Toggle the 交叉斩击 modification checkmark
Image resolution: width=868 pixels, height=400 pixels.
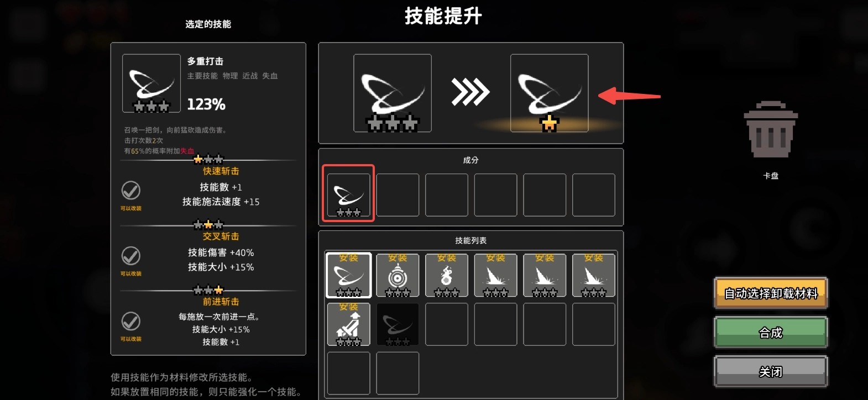tap(131, 256)
